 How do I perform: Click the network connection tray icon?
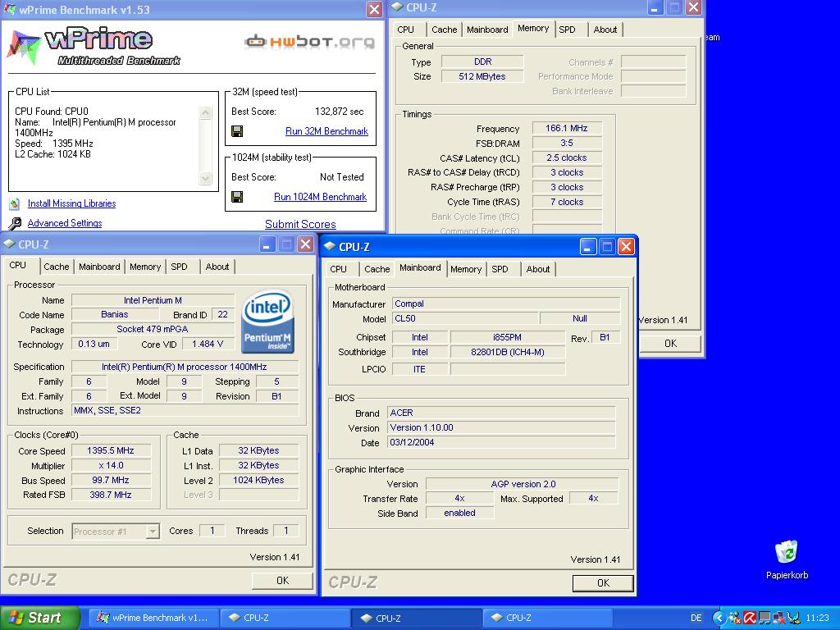[x=765, y=618]
